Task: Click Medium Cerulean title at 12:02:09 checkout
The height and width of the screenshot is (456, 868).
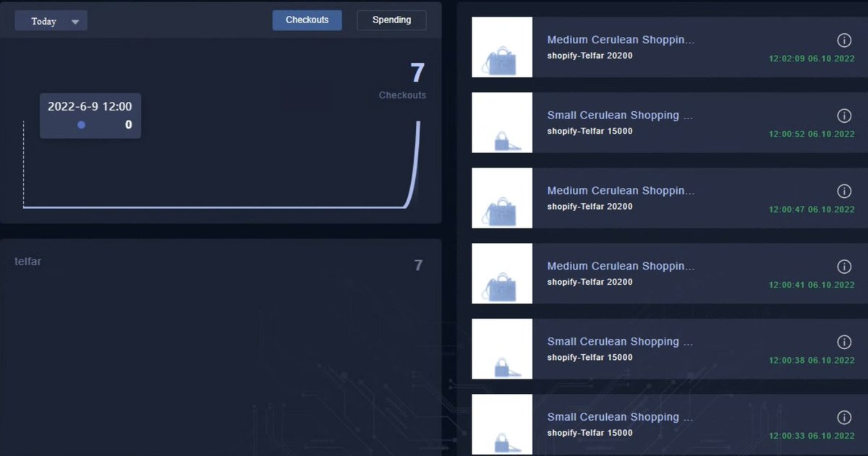Action: pyautogui.click(x=621, y=40)
